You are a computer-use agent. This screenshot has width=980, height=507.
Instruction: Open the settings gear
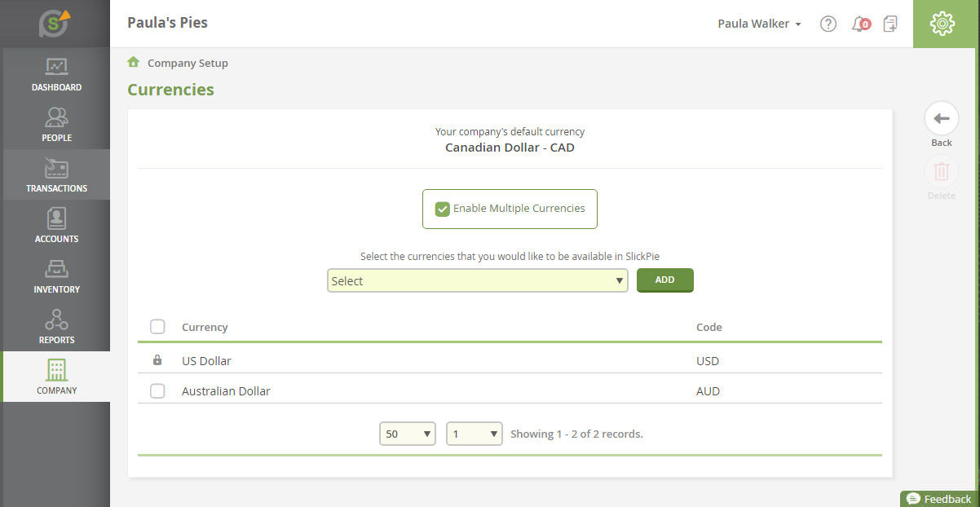(942, 24)
